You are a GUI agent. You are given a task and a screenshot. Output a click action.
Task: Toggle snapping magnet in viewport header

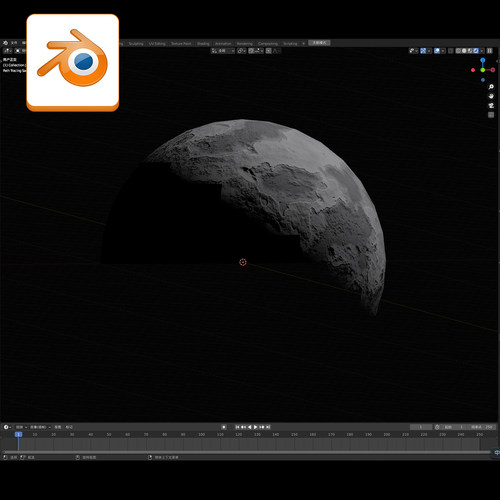click(x=252, y=51)
